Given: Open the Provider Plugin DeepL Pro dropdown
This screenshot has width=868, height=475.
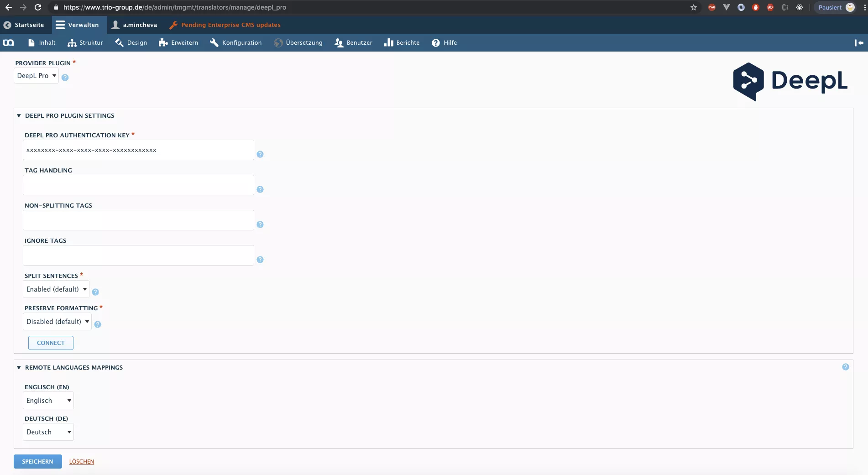Looking at the screenshot, I should 37,76.
